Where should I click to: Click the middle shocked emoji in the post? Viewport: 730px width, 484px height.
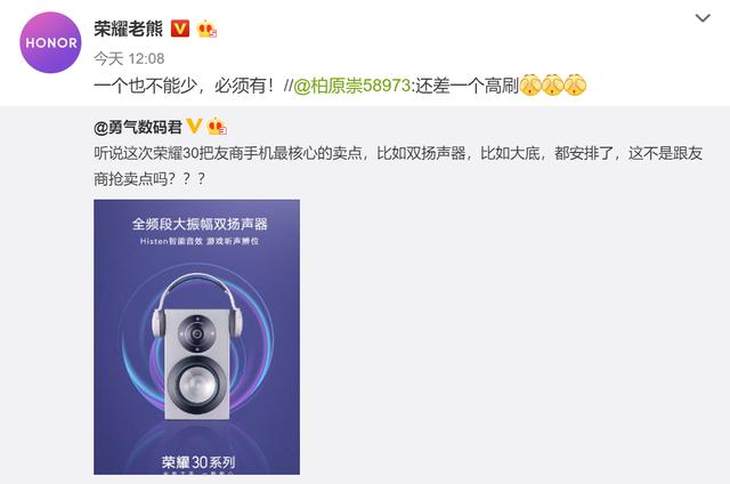click(x=553, y=85)
